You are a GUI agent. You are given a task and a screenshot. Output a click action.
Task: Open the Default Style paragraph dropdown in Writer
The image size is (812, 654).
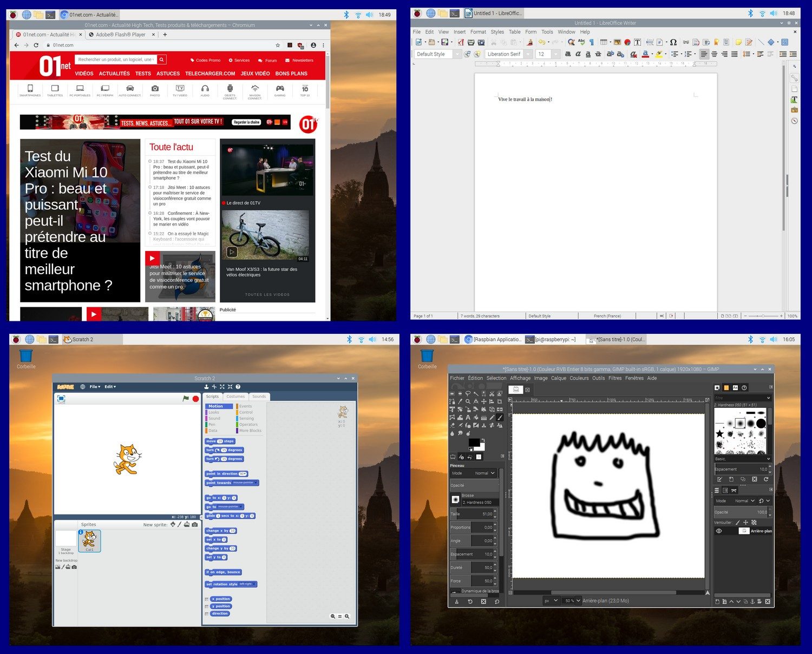pyautogui.click(x=457, y=54)
